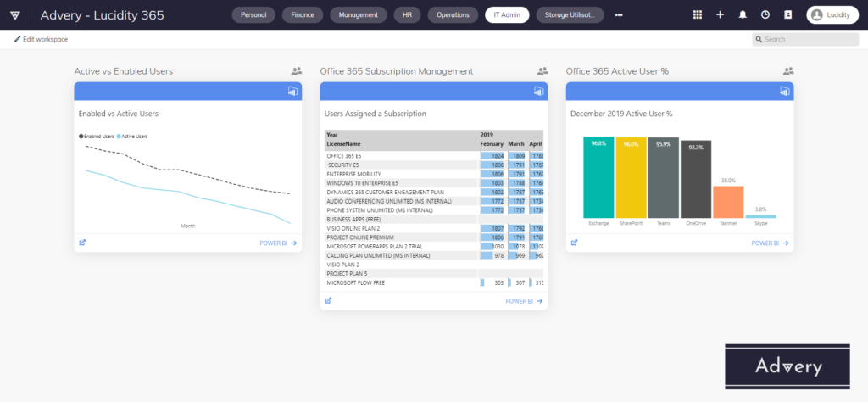The width and height of the screenshot is (868, 402).
Task: Click the Active Users legend dot
Action: click(x=119, y=136)
